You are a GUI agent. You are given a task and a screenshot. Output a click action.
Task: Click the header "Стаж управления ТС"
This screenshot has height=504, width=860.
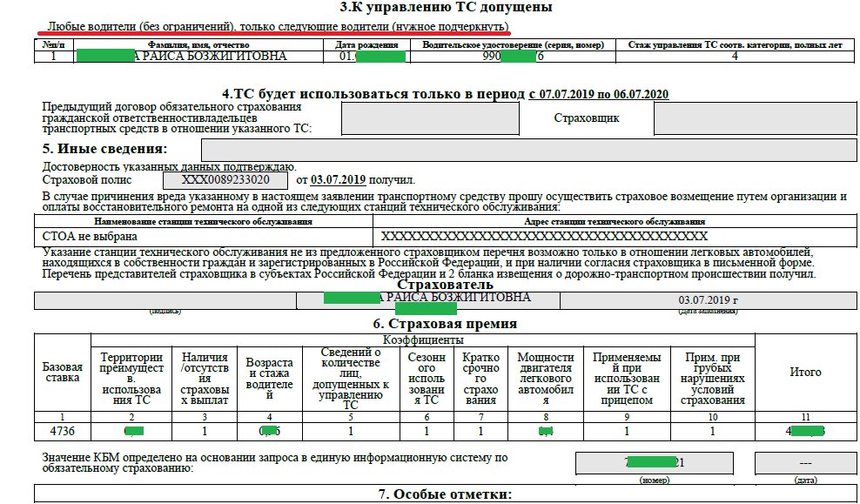click(735, 45)
